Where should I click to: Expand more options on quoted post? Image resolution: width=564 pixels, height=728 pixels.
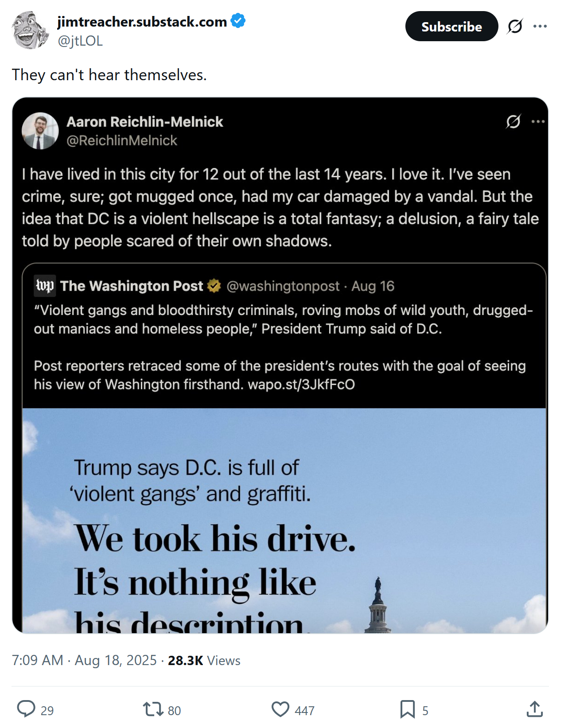click(538, 121)
